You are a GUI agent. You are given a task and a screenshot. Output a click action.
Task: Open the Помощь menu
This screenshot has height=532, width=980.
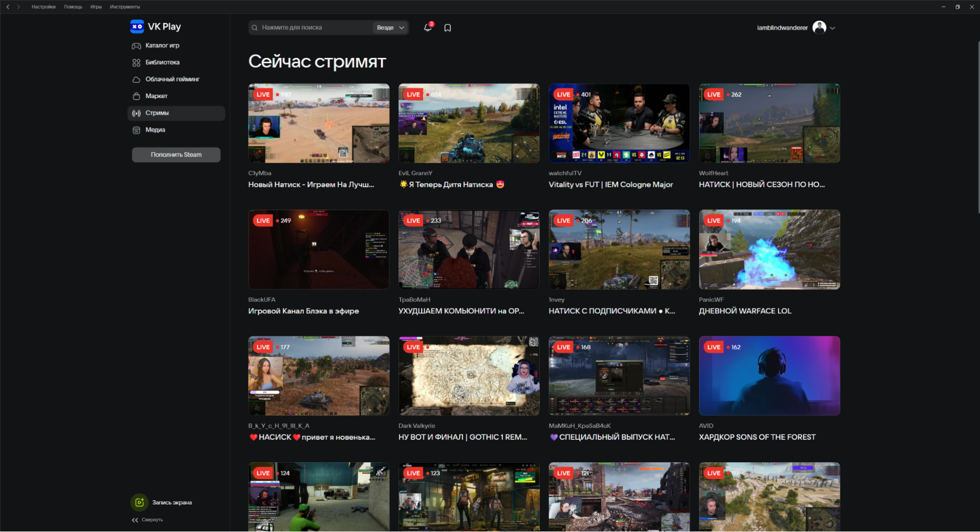[x=73, y=7]
